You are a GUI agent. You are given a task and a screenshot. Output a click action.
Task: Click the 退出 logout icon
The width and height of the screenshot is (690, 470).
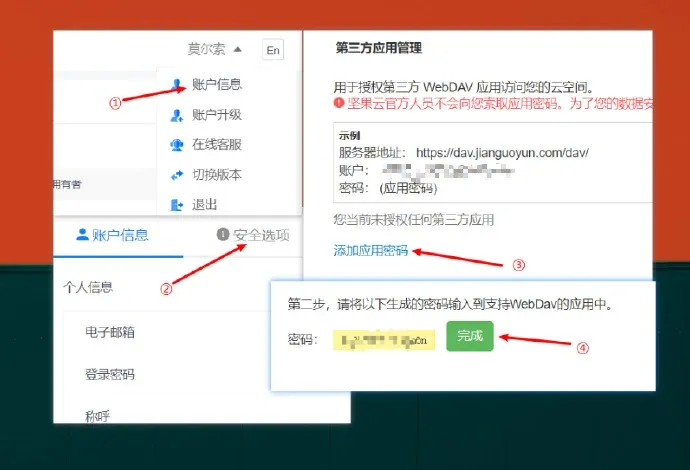pyautogui.click(x=177, y=204)
